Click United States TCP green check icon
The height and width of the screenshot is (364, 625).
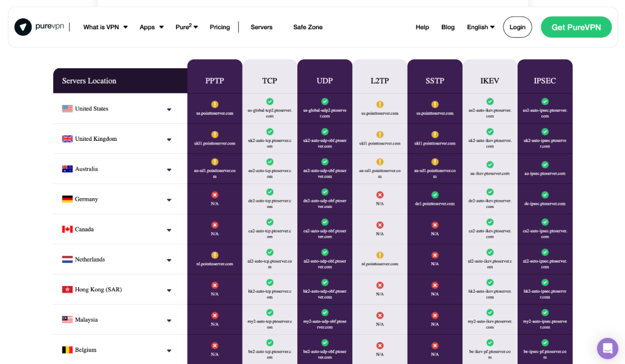tap(270, 102)
